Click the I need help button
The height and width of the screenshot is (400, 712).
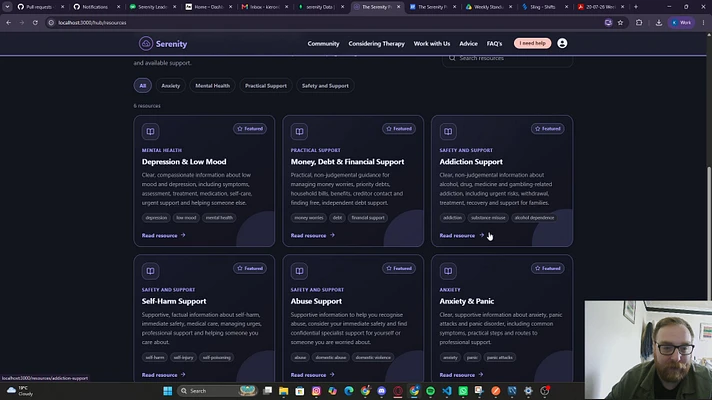pyautogui.click(x=532, y=43)
